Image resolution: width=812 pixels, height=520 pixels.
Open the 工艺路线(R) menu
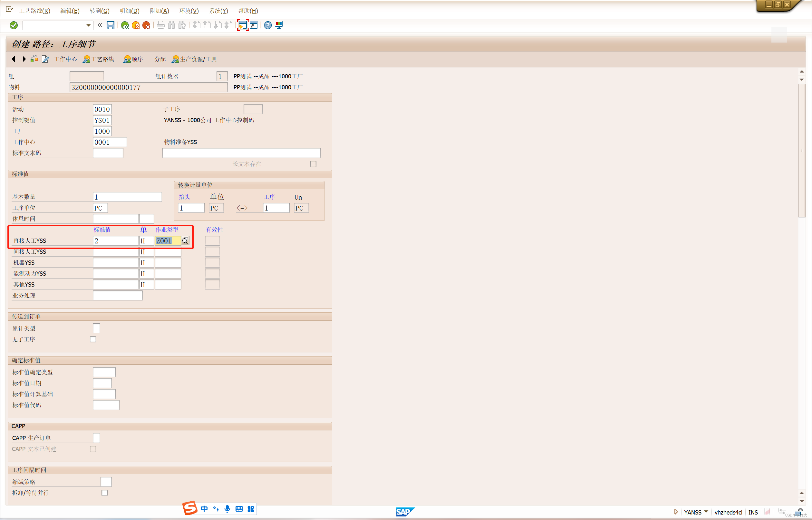[x=34, y=11]
